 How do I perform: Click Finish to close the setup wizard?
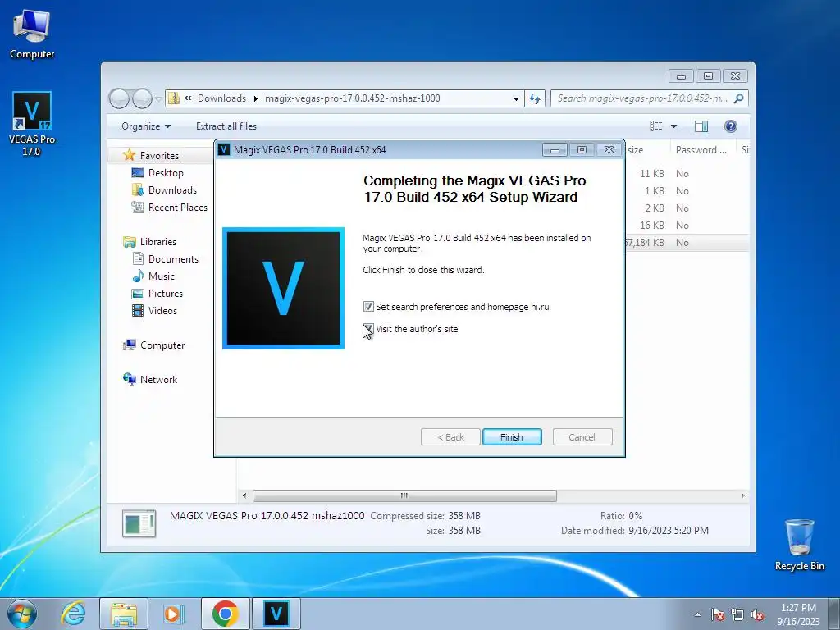point(512,437)
